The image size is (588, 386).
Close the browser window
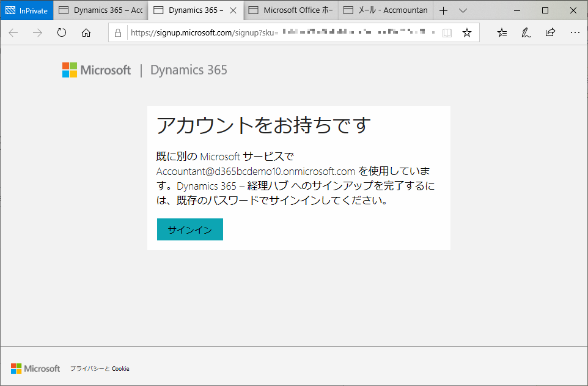tap(573, 10)
